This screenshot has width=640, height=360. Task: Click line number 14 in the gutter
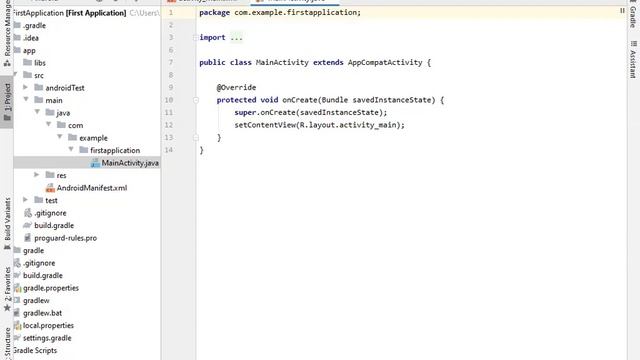(x=169, y=150)
